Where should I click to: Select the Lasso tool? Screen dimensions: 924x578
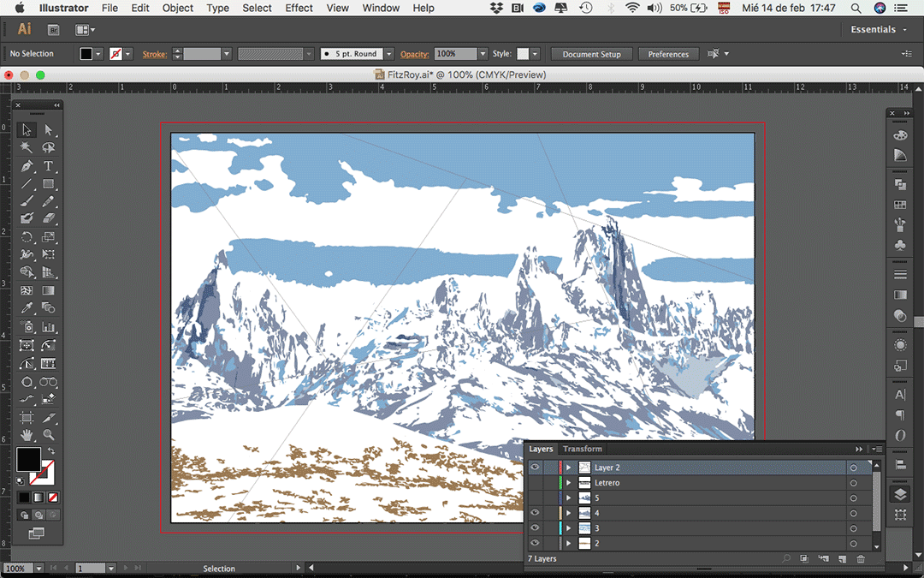pos(48,147)
